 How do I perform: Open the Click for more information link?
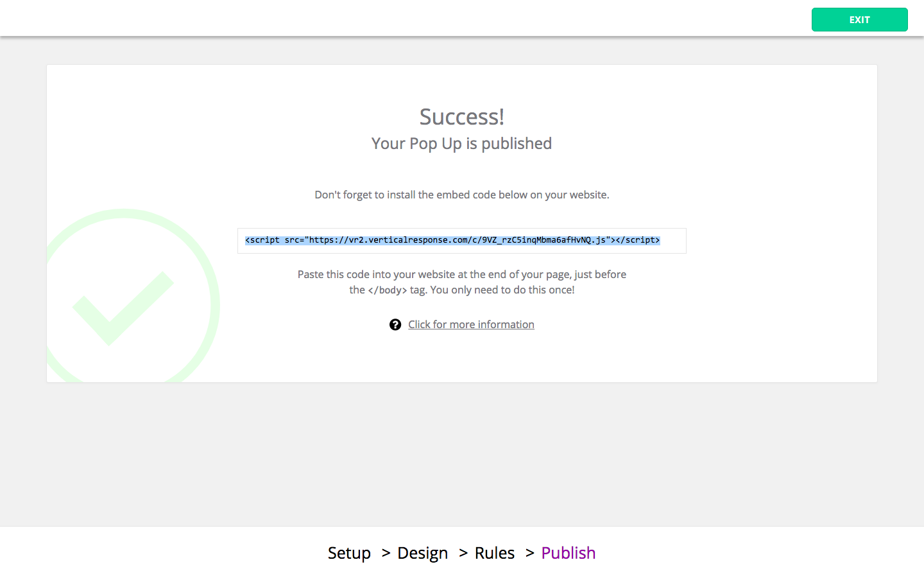point(471,325)
